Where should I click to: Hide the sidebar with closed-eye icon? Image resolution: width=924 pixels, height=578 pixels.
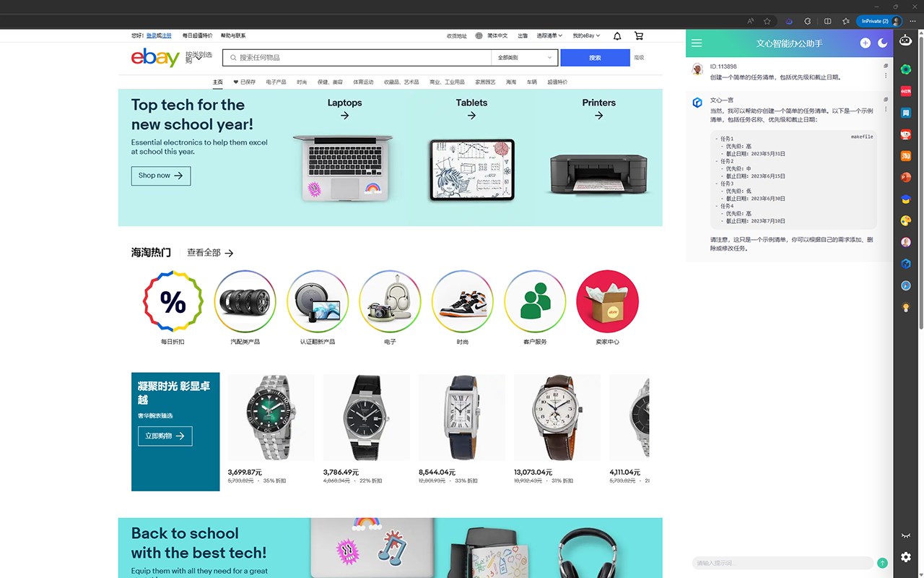[x=906, y=535]
